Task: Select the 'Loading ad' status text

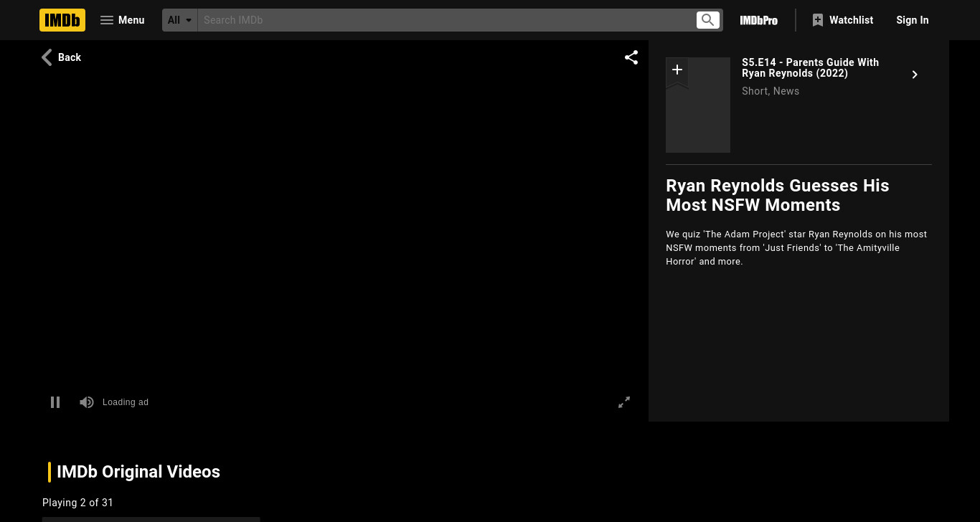Action: (x=126, y=402)
